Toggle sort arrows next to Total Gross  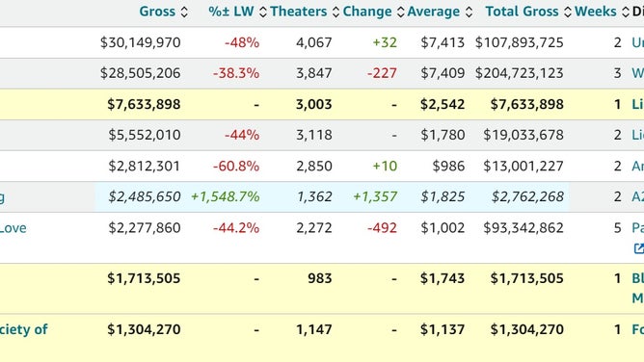[x=568, y=12]
